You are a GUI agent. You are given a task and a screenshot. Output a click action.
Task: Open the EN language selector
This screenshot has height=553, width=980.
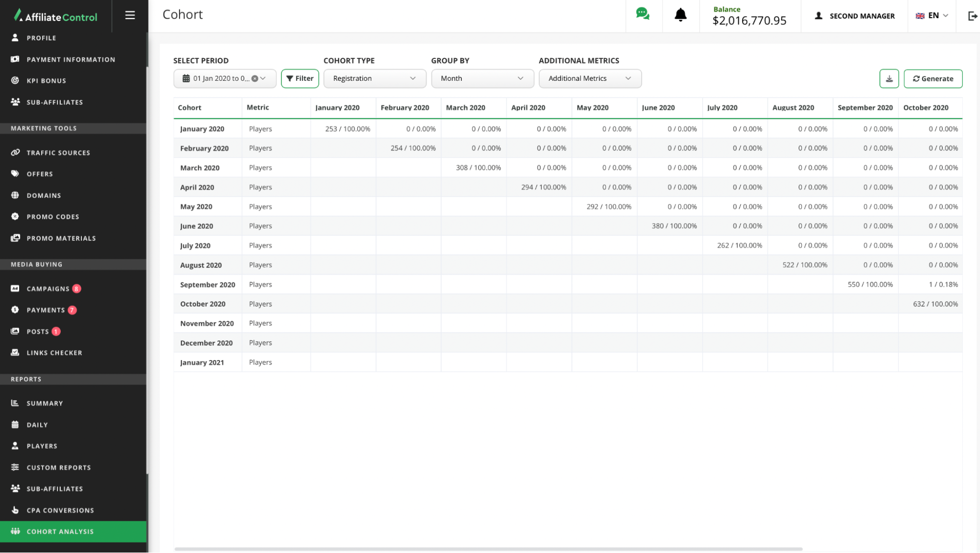(932, 16)
